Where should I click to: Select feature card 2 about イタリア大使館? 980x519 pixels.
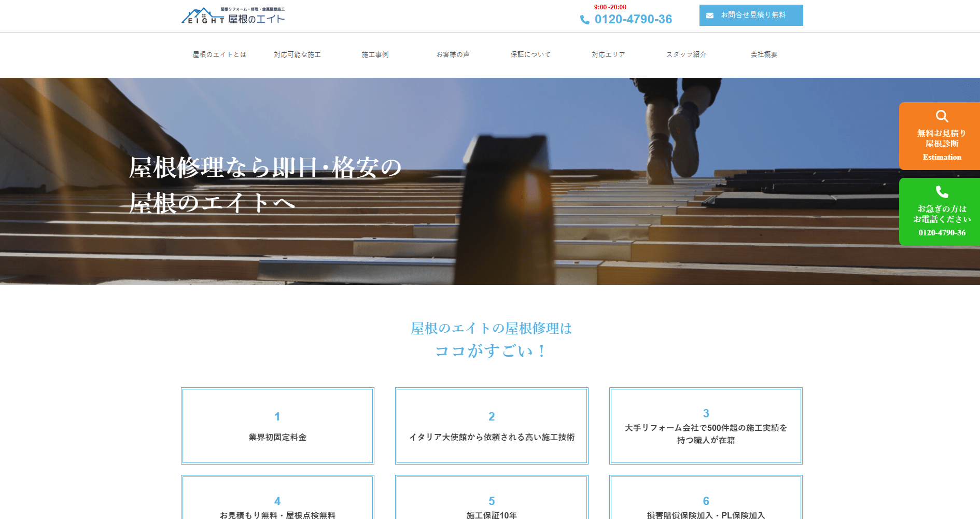492,426
